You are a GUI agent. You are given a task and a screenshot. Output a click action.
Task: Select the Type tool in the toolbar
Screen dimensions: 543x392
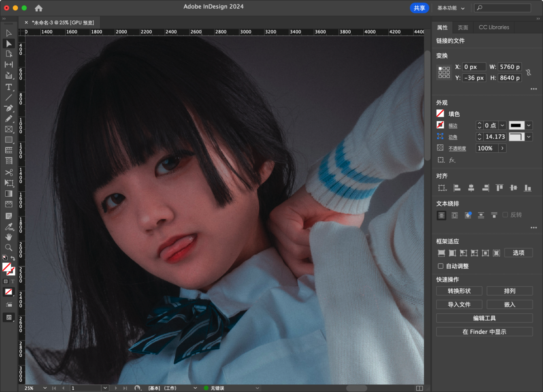[x=9, y=87]
